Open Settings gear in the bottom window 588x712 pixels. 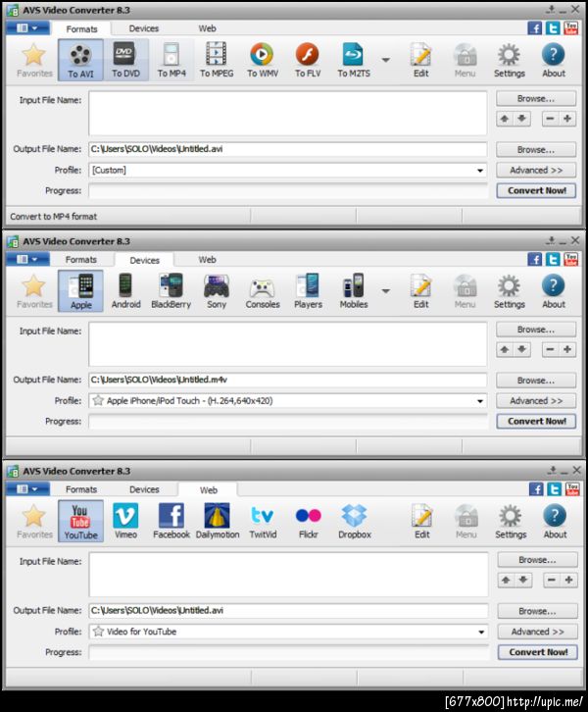511,522
